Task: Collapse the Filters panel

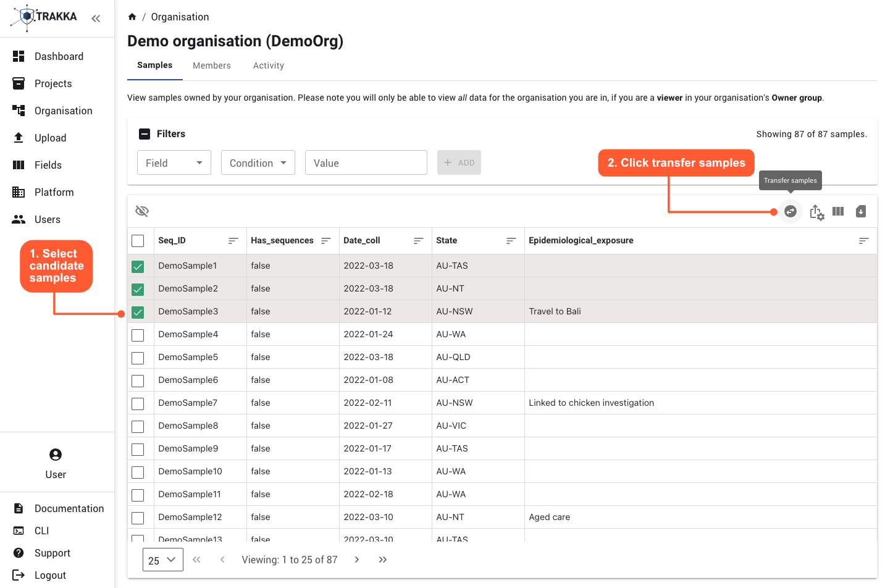Action: coord(145,134)
